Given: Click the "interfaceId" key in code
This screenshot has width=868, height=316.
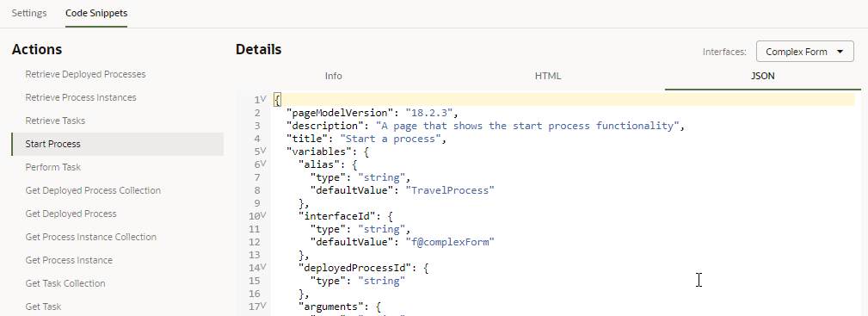Looking at the screenshot, I should [x=337, y=216].
